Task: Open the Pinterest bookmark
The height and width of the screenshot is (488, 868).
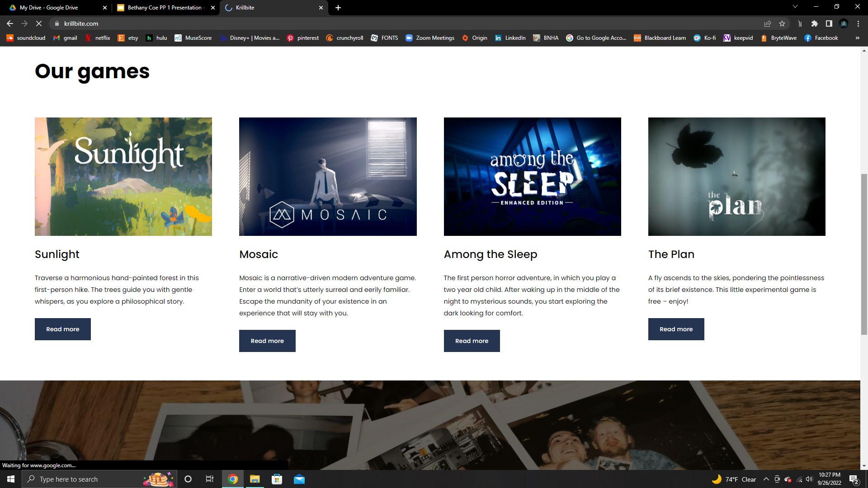Action: tap(302, 38)
